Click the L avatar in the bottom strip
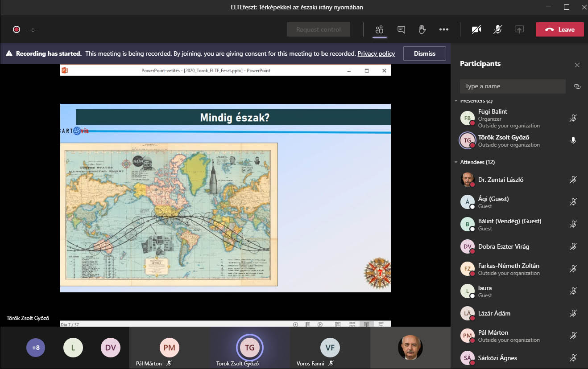 click(x=73, y=348)
